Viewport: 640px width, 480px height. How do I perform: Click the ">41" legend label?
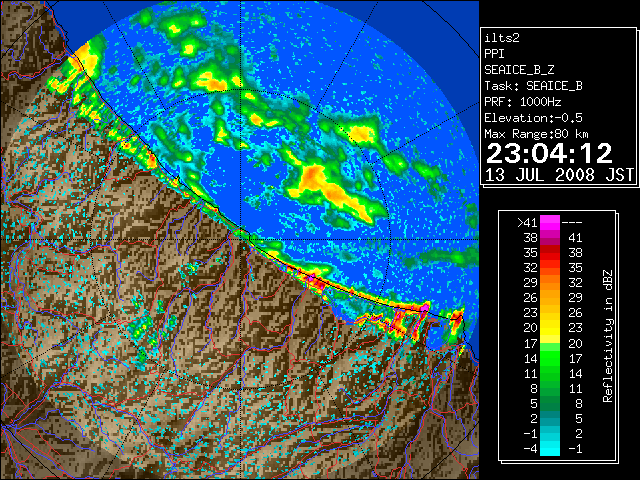click(x=527, y=223)
